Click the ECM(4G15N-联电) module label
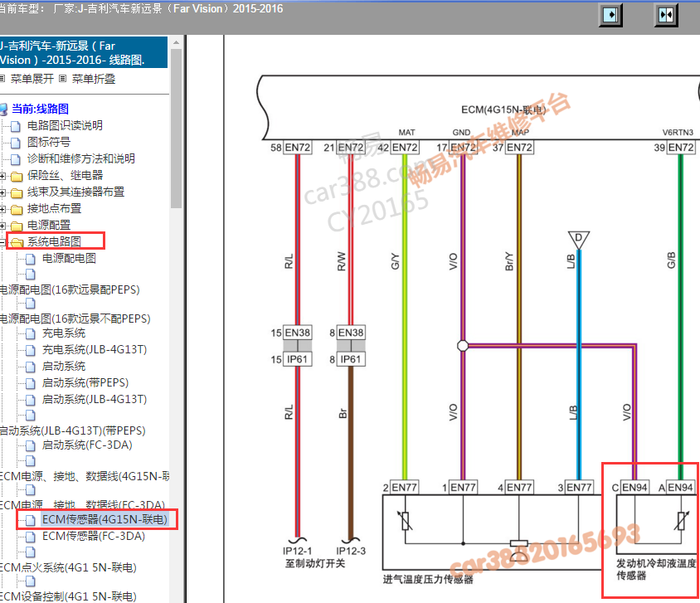 coord(503,109)
